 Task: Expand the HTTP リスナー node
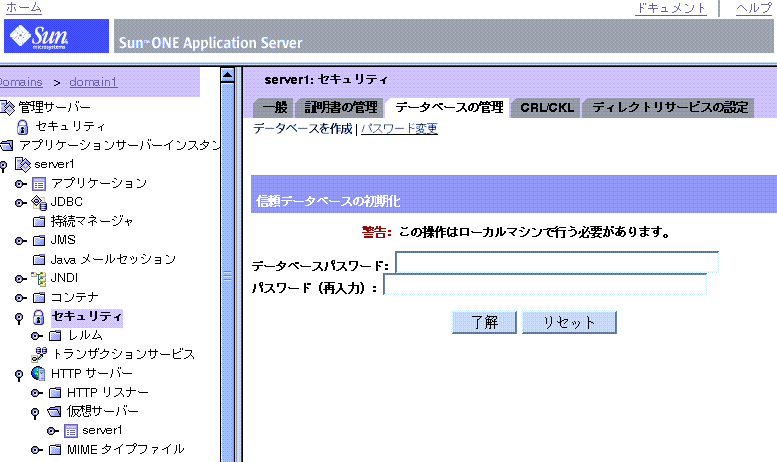click(x=37, y=394)
